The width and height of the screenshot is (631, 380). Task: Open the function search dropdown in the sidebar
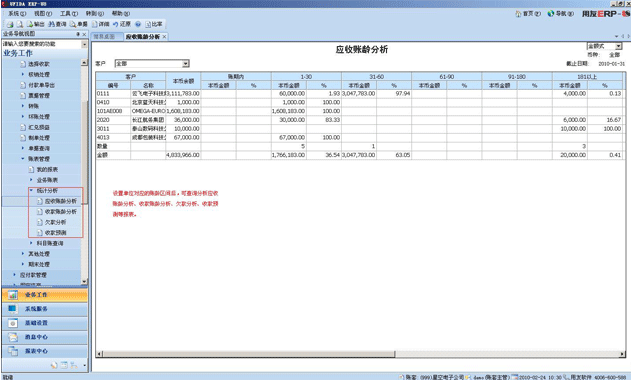pyautogui.click(x=84, y=44)
